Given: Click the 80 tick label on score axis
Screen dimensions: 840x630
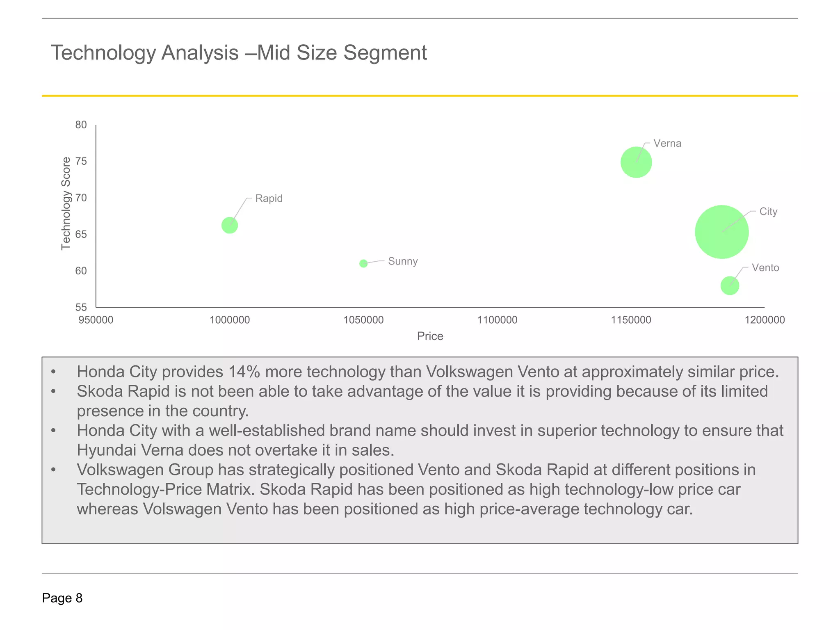Looking at the screenshot, I should tap(81, 125).
